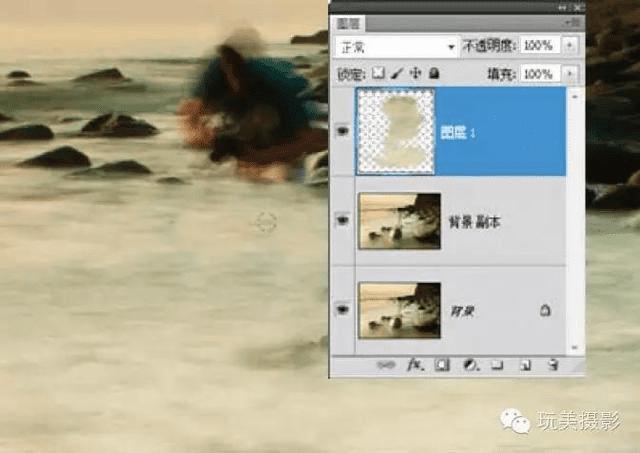Delete layer with the trash icon

[553, 365]
